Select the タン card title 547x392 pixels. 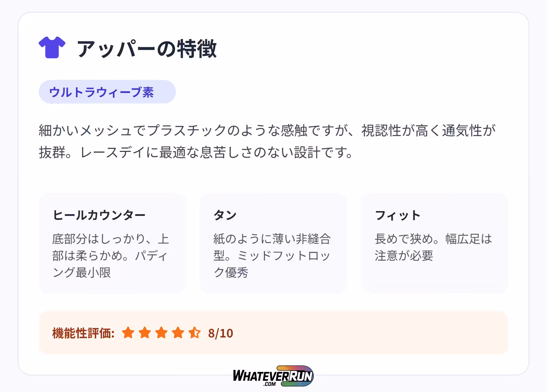(x=225, y=215)
